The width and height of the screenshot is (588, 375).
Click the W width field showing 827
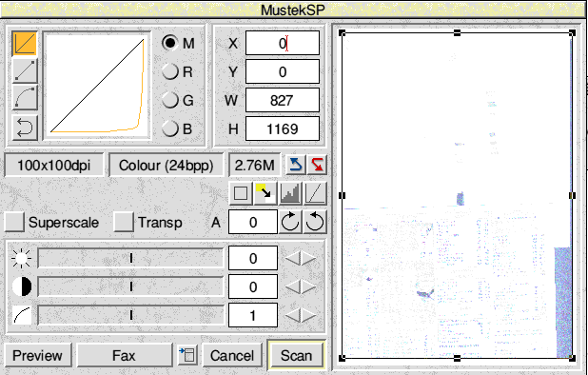click(x=283, y=100)
